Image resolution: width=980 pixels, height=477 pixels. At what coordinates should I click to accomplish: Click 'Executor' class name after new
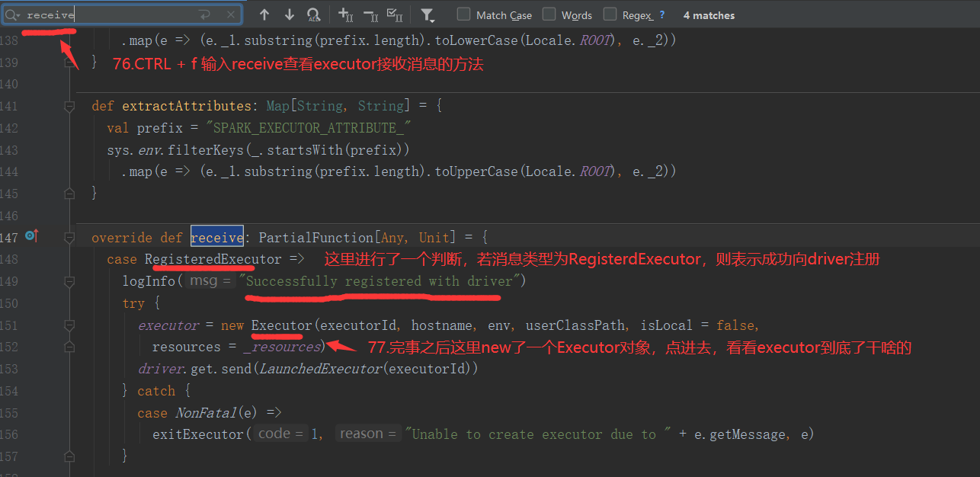point(282,325)
